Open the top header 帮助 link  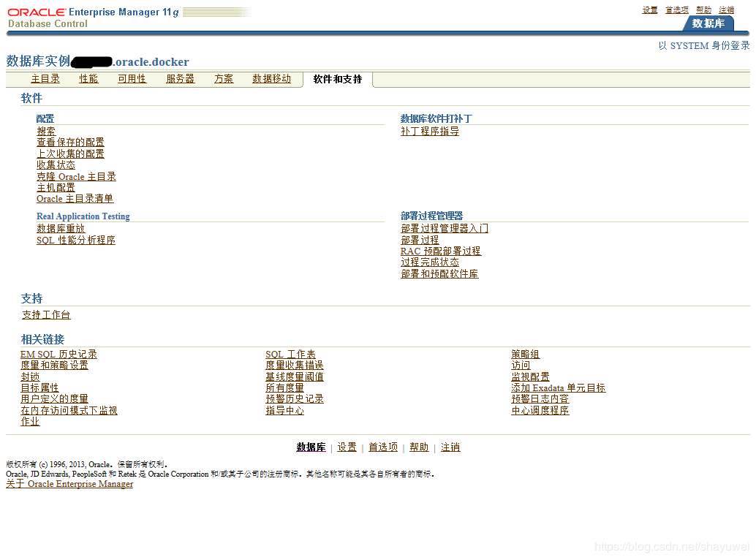pyautogui.click(x=704, y=10)
